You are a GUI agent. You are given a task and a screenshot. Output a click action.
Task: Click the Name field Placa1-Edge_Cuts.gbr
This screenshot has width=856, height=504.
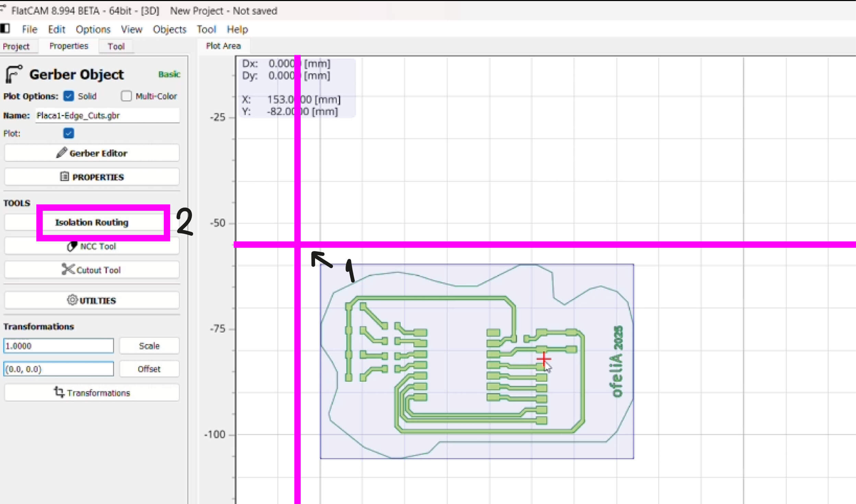click(107, 115)
